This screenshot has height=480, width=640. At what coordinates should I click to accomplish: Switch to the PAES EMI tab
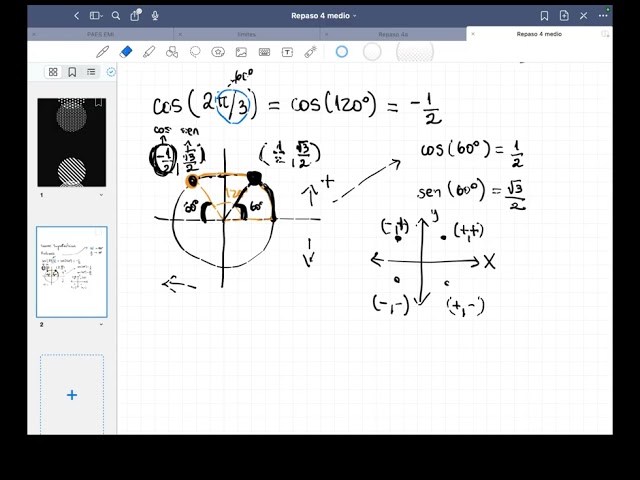point(100,34)
